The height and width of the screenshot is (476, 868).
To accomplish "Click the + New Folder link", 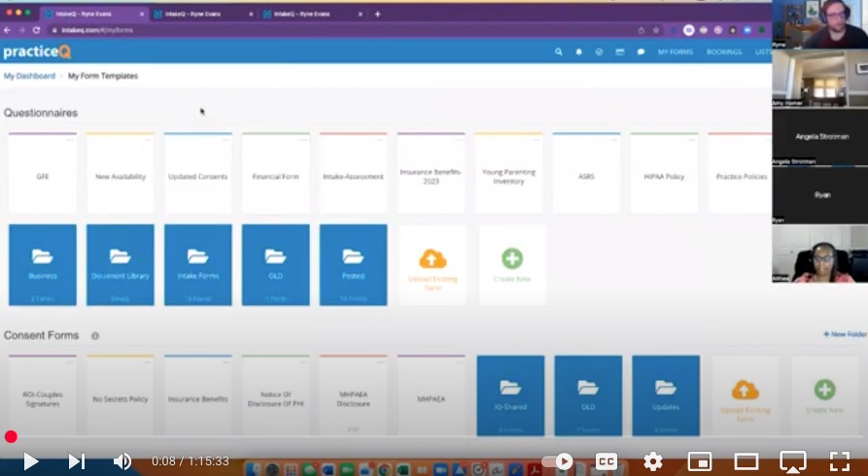I will coord(845,334).
